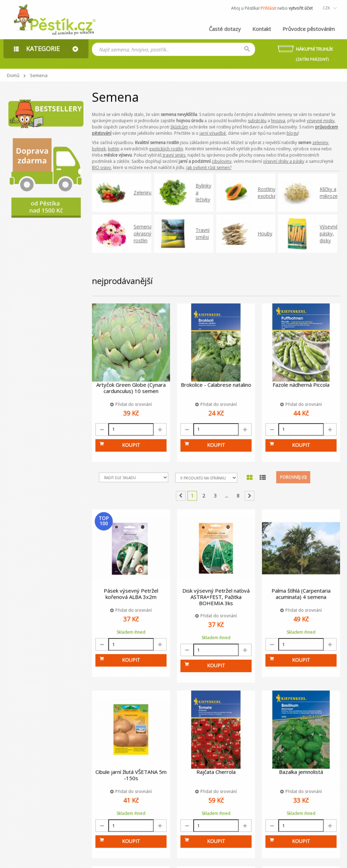Add Brokolice Calabrese natalino to comparison

point(216,404)
